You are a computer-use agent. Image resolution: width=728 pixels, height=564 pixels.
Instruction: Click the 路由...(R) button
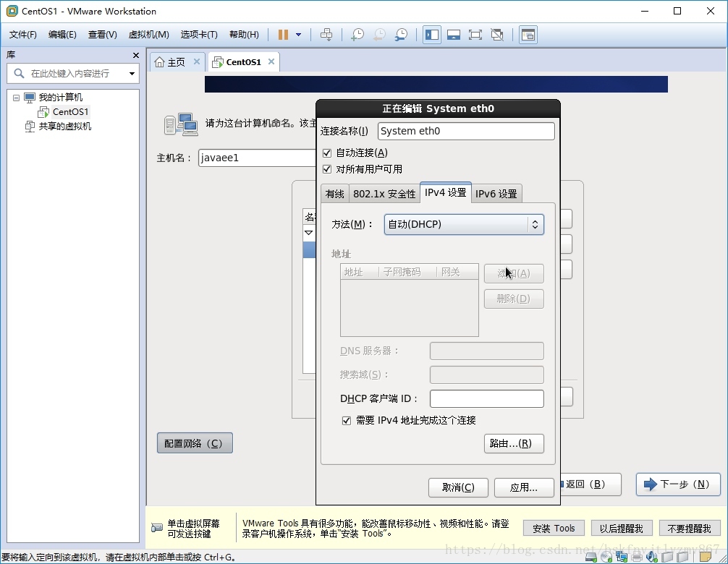pyautogui.click(x=514, y=444)
